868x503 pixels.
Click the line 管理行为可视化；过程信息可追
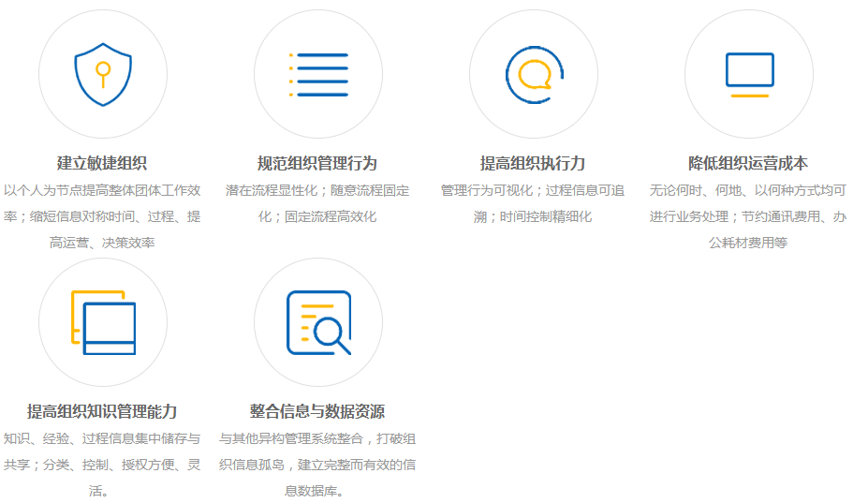(x=533, y=190)
